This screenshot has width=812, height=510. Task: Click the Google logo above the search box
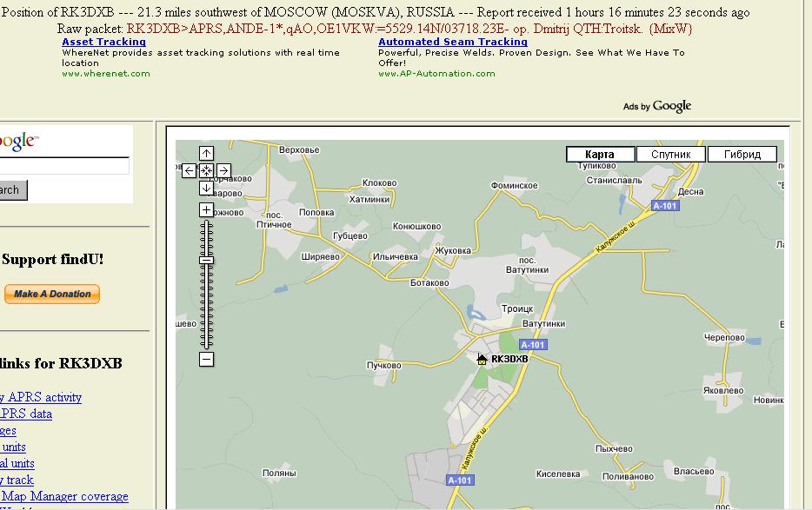(18, 141)
